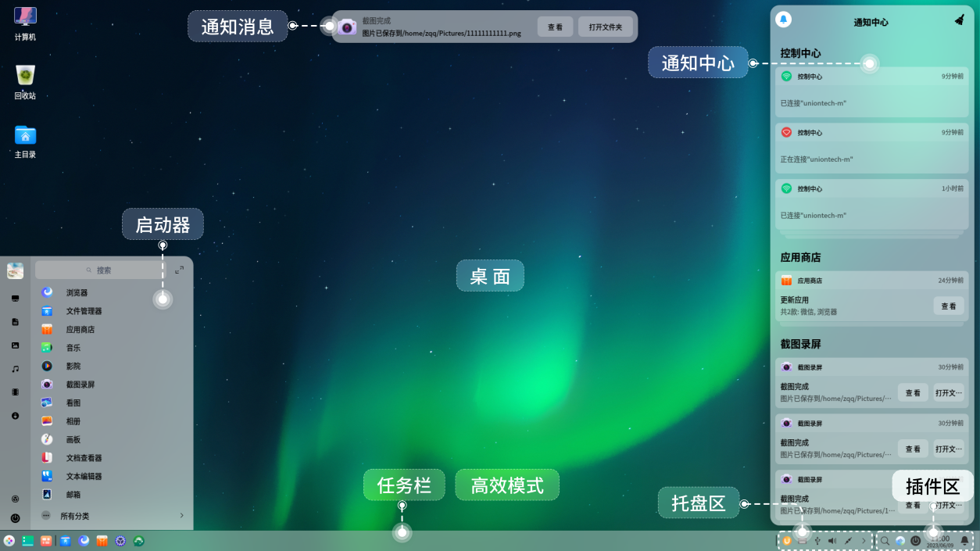
Task: Open the videos folder icon in the launcher sidebar
Action: [x=15, y=392]
